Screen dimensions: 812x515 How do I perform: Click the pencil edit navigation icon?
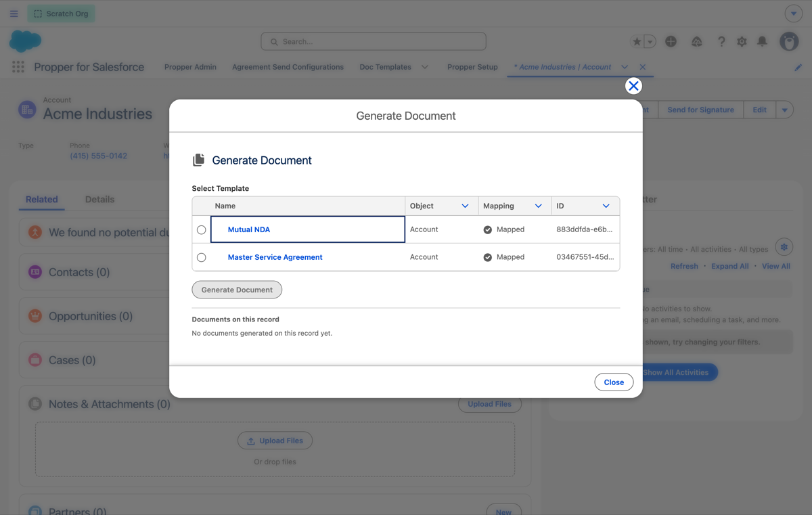tap(798, 67)
